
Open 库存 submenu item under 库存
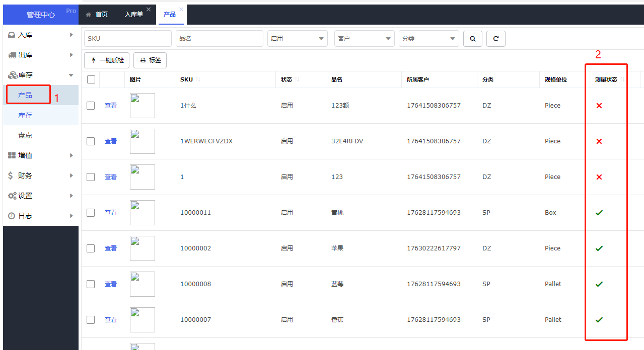pos(41,115)
